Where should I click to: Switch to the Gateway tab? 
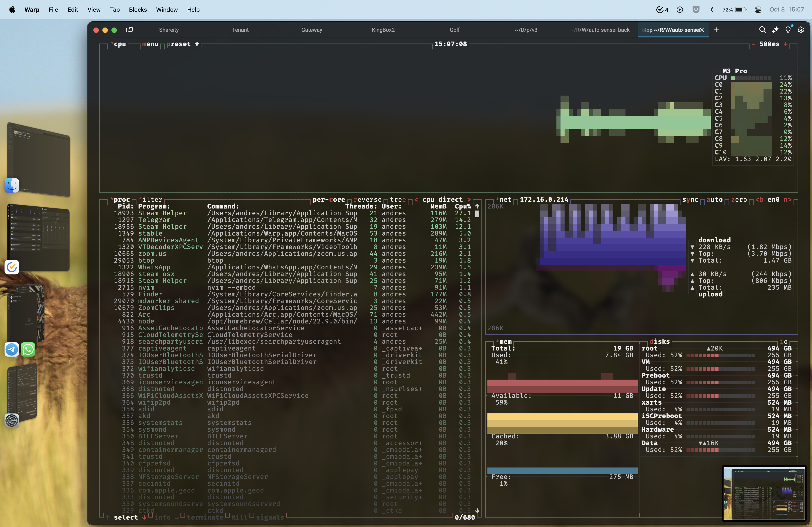click(311, 30)
